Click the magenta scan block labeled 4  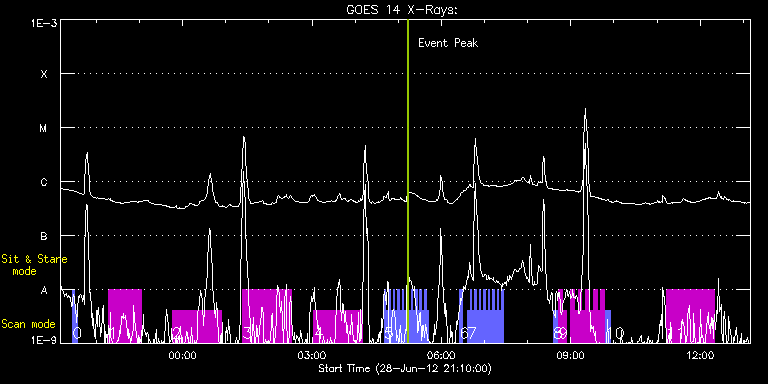point(337,326)
